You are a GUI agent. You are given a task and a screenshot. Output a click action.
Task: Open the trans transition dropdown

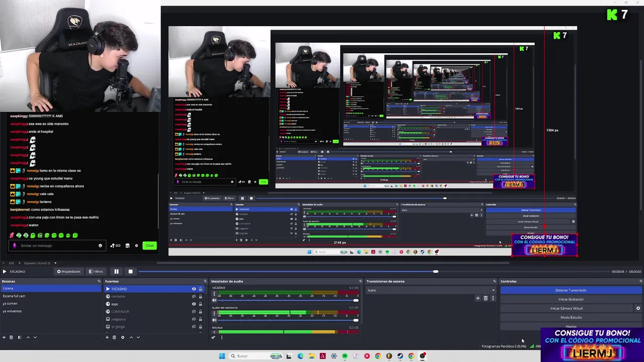pos(431,290)
